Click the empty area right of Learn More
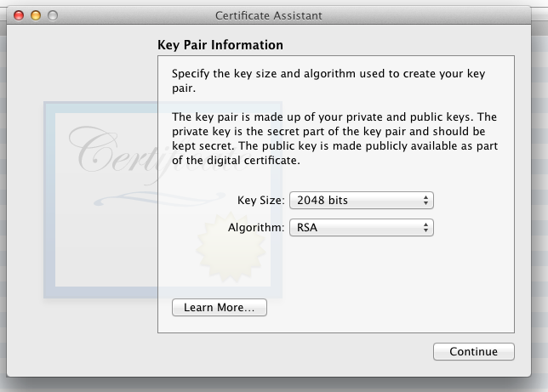This screenshot has height=392, width=548. pos(383,308)
